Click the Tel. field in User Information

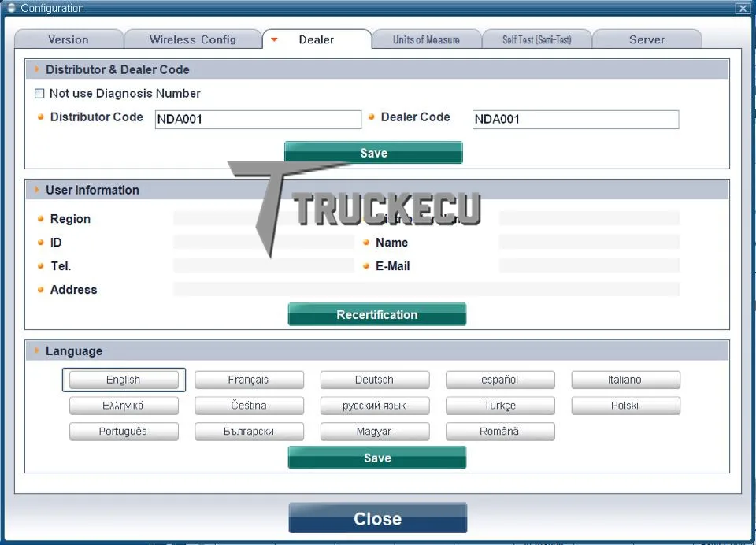point(264,265)
